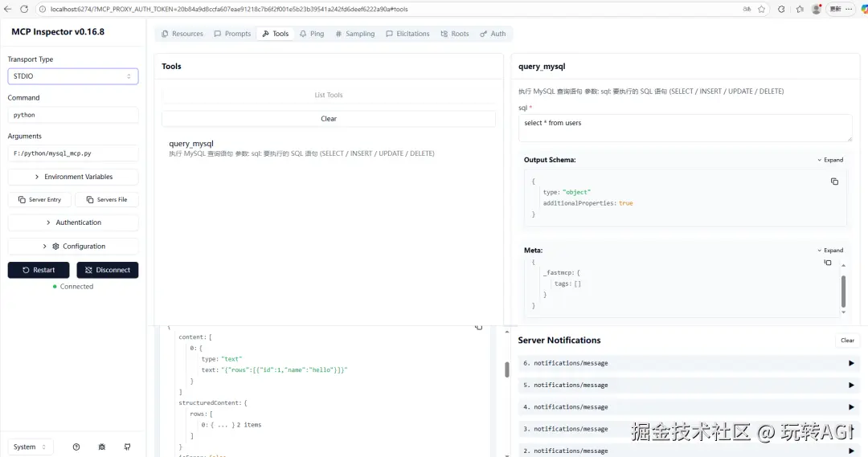This screenshot has height=457, width=868.
Task: Open the System theme dropdown
Action: click(31, 447)
